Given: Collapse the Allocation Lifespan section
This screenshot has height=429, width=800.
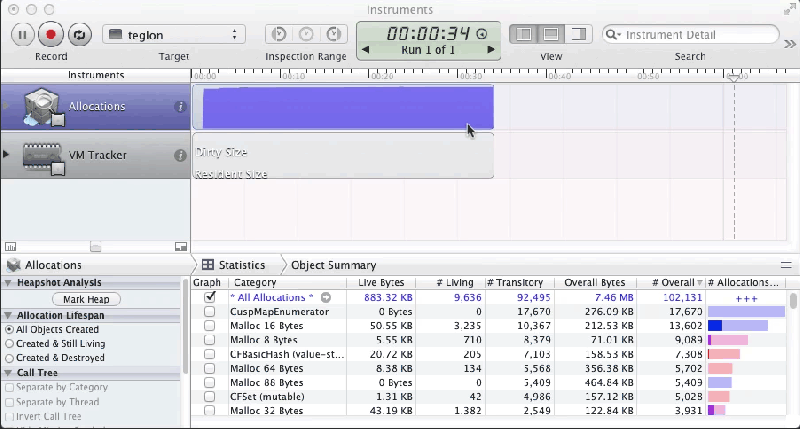Looking at the screenshot, I should (x=8, y=315).
